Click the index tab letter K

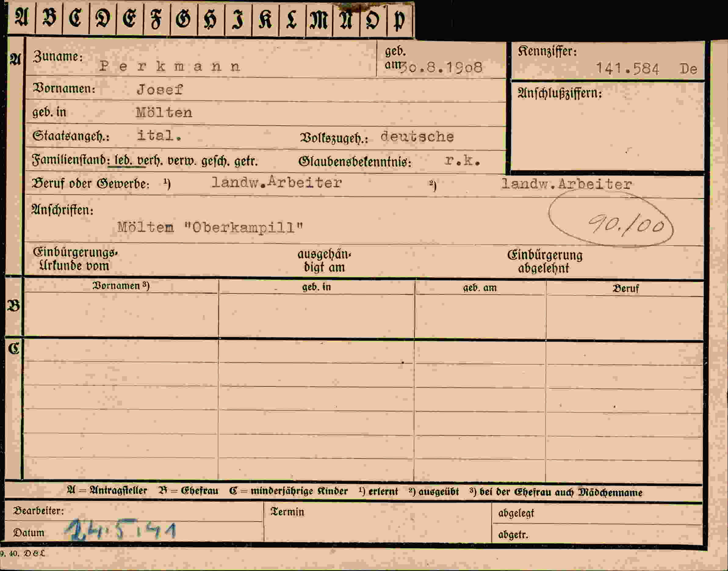(x=265, y=19)
